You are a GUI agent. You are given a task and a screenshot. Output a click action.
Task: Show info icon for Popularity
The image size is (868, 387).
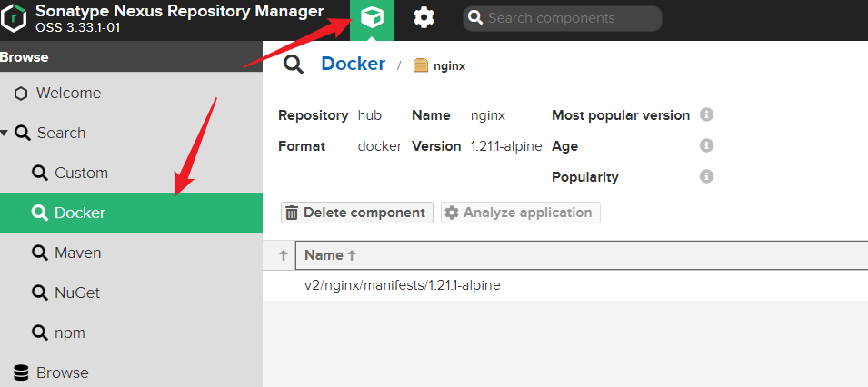[x=706, y=176]
